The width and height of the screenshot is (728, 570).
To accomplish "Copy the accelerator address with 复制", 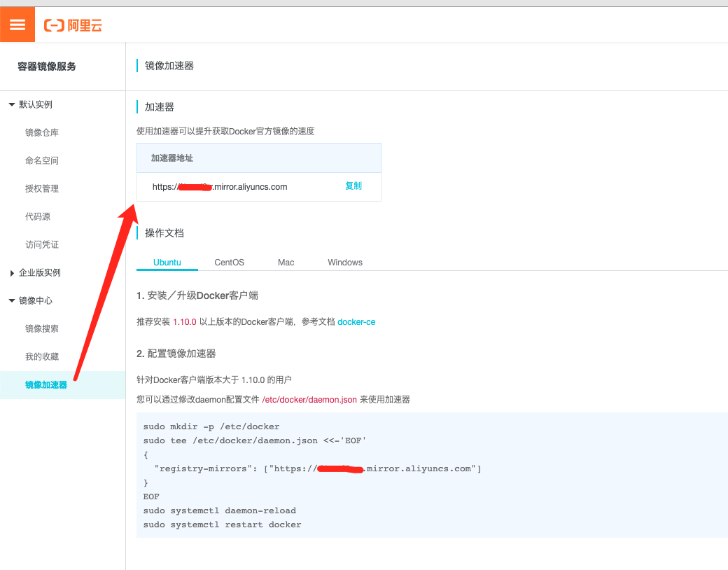I will 353,186.
